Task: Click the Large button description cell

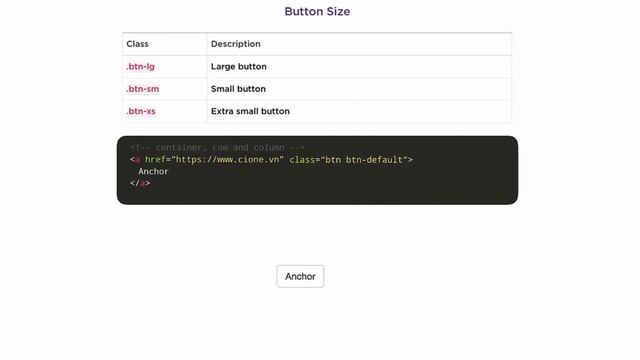Action: (359, 67)
